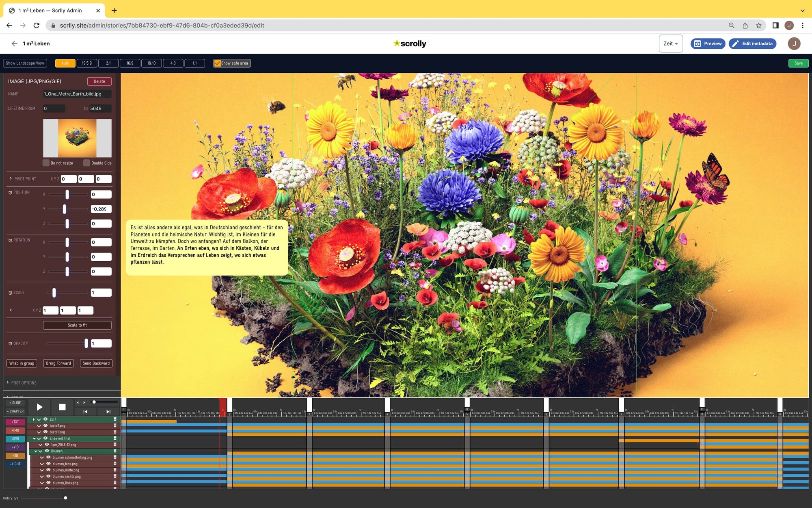812x508 pixels.
Task: Click the Rotation keyframe stopwatch icon
Action: (x=10, y=241)
